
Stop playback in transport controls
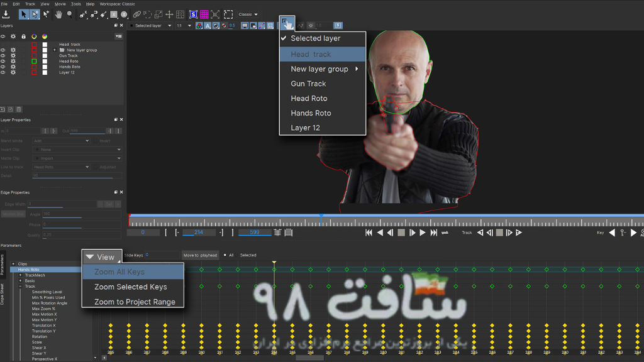401,233
